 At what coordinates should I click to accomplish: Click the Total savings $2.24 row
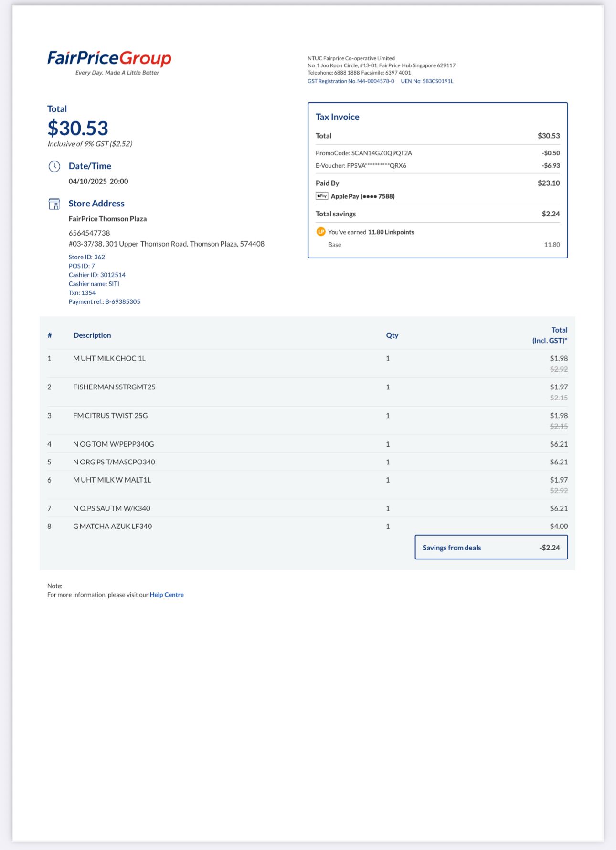(438, 214)
